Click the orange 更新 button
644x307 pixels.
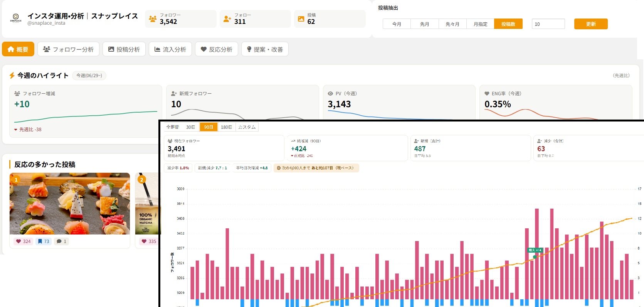(x=591, y=24)
